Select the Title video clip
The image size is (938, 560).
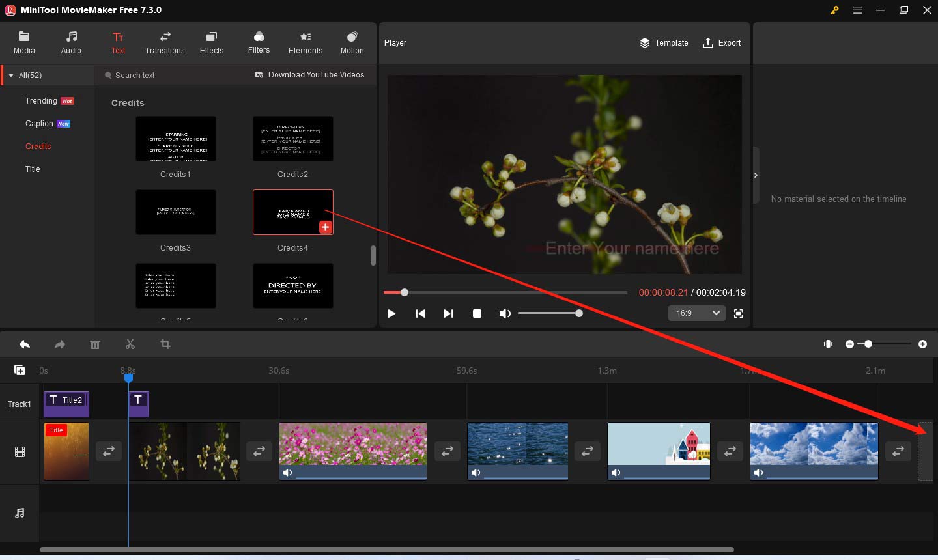(66, 451)
